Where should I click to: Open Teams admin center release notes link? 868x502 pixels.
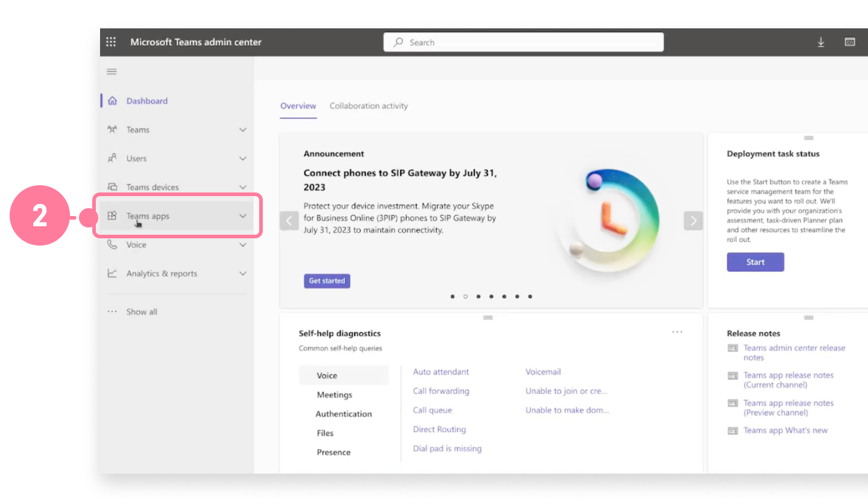794,353
